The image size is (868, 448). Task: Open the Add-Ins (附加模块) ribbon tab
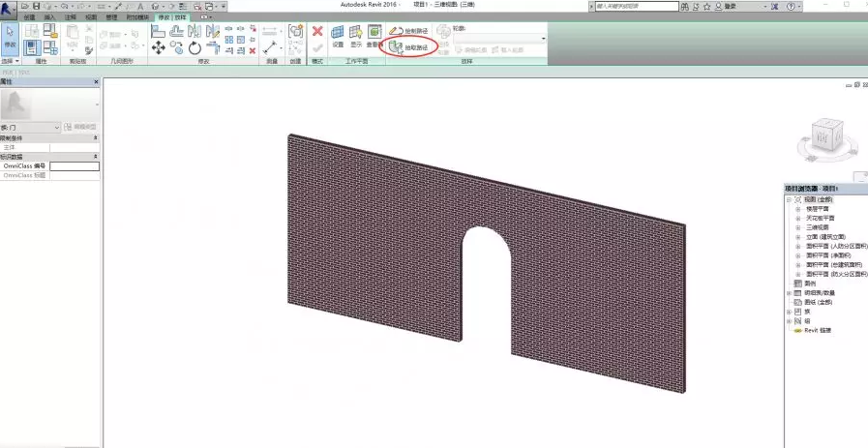pyautogui.click(x=137, y=17)
